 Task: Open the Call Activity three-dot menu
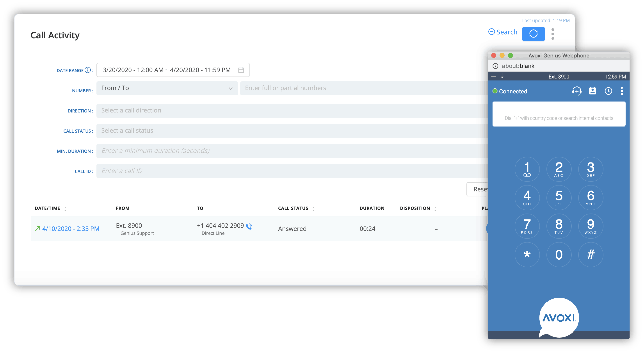[553, 34]
